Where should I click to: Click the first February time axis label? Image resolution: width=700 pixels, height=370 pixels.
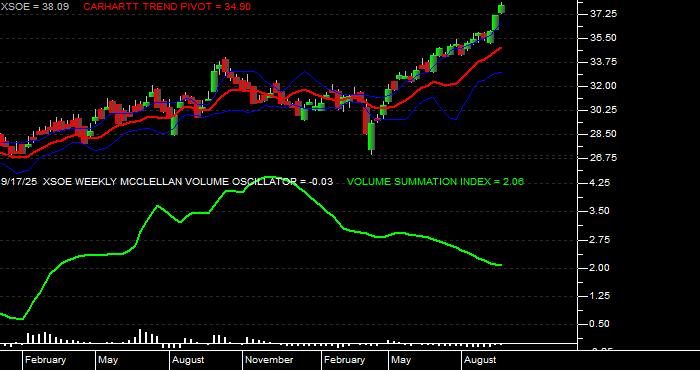[45, 360]
